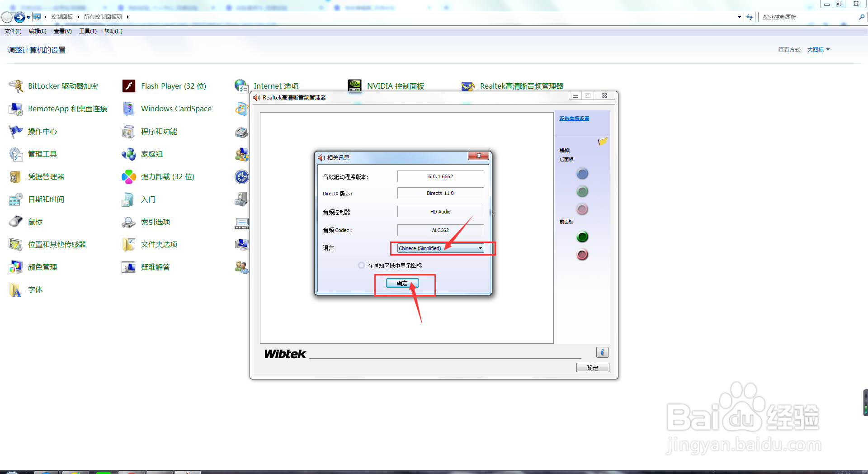Close the 相关讯息 dialog
The width and height of the screenshot is (868, 474).
click(x=479, y=156)
